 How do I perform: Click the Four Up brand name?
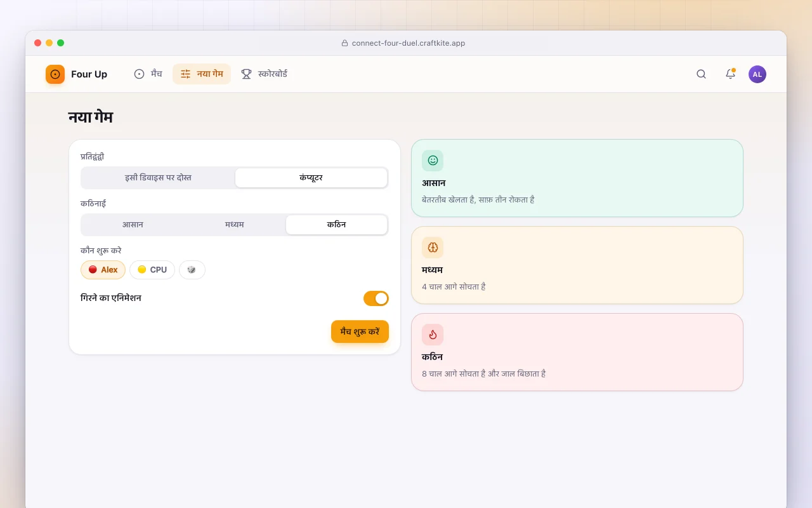point(89,74)
